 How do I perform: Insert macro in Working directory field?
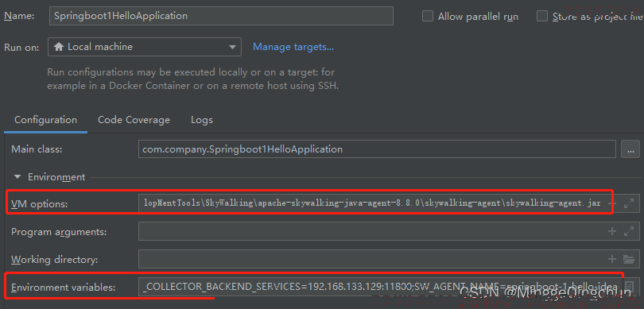pos(612,259)
